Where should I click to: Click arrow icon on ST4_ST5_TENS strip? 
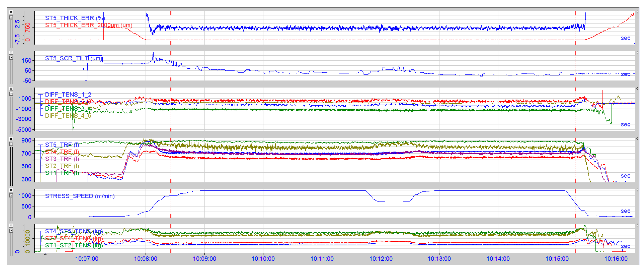tap(11, 230)
